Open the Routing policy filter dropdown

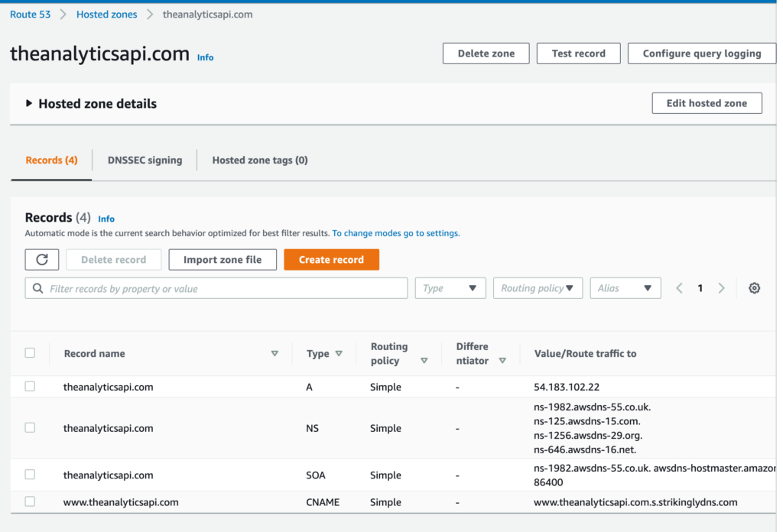pos(538,288)
